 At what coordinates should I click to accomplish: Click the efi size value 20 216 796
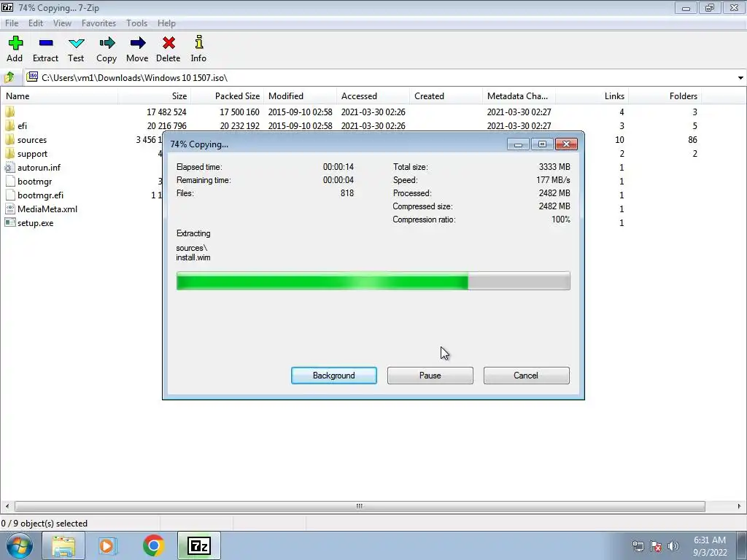coord(167,125)
